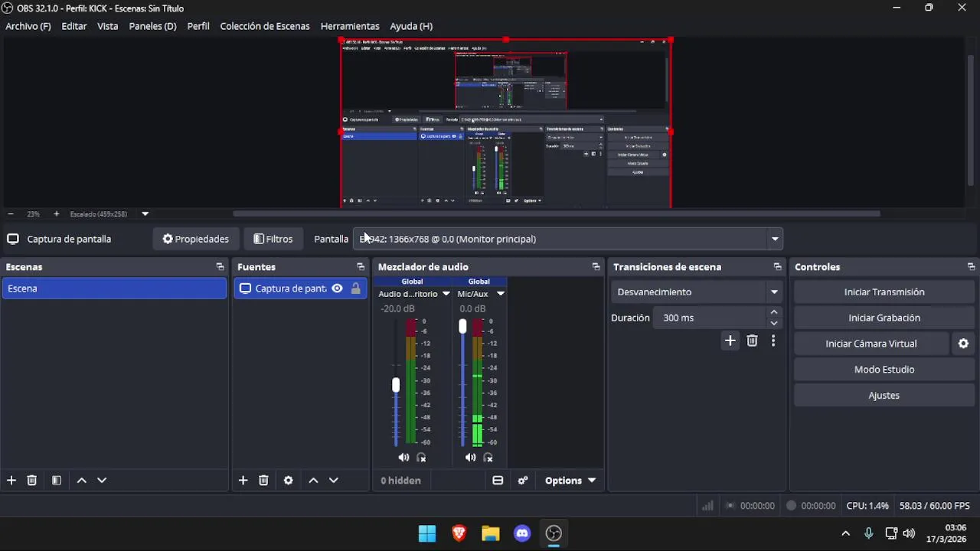Open source properties gear in Fuentes panel
The width and height of the screenshot is (980, 551).
(x=289, y=481)
